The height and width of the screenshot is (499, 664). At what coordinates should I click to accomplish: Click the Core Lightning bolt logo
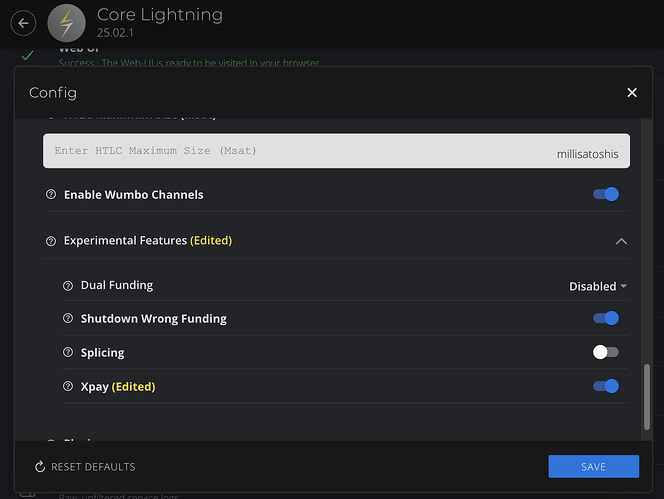click(x=66, y=23)
